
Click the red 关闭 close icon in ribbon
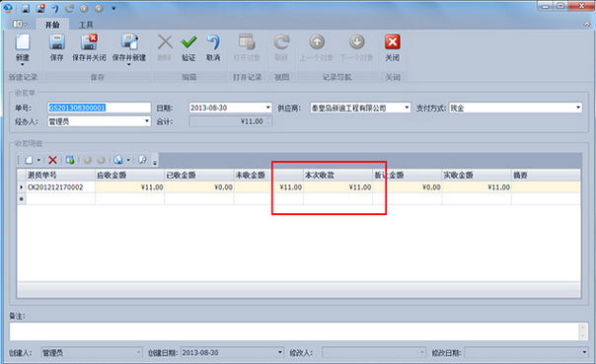393,41
